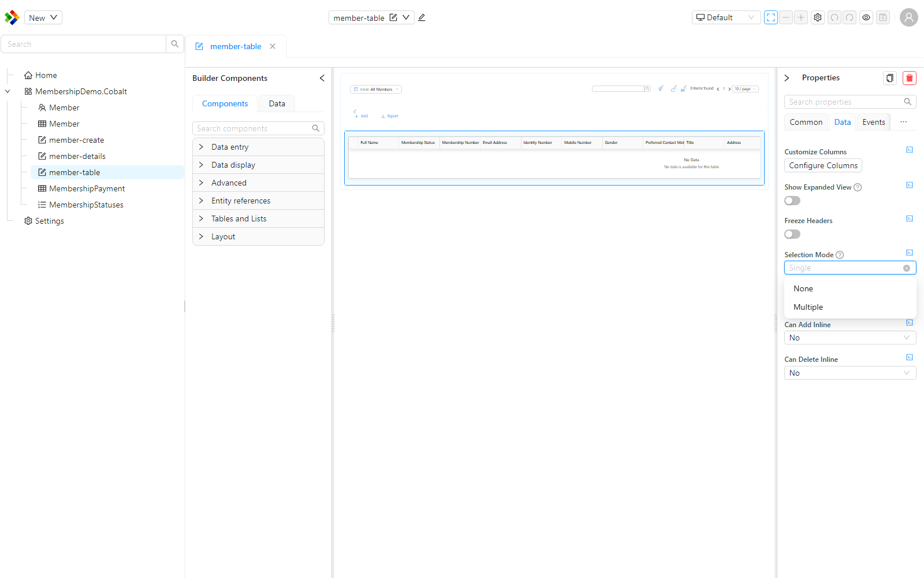Click the Search components field
The image size is (924, 578).
pos(258,128)
